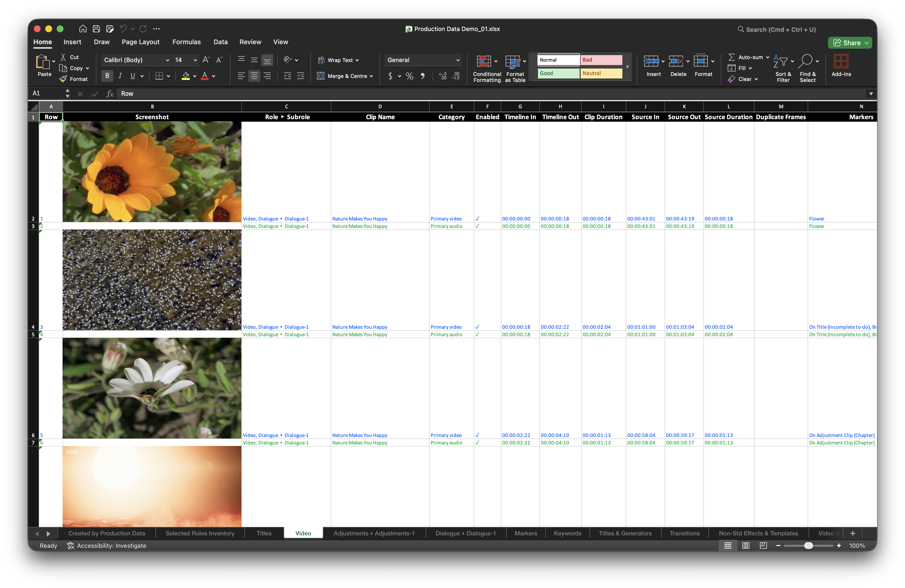Open Sort & Filter options
The width and height of the screenshot is (905, 588).
pos(783,69)
